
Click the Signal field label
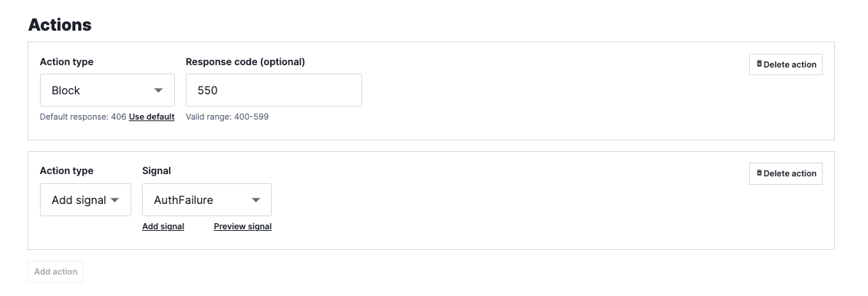coord(157,171)
